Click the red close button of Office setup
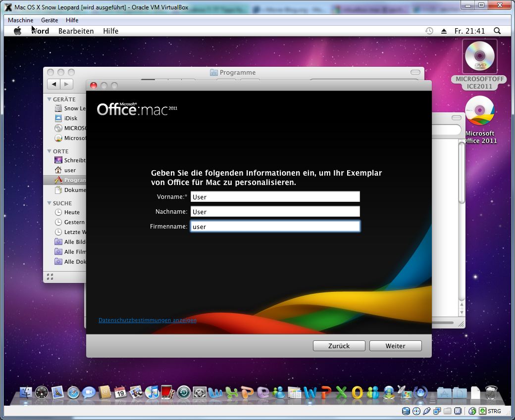 [94, 86]
